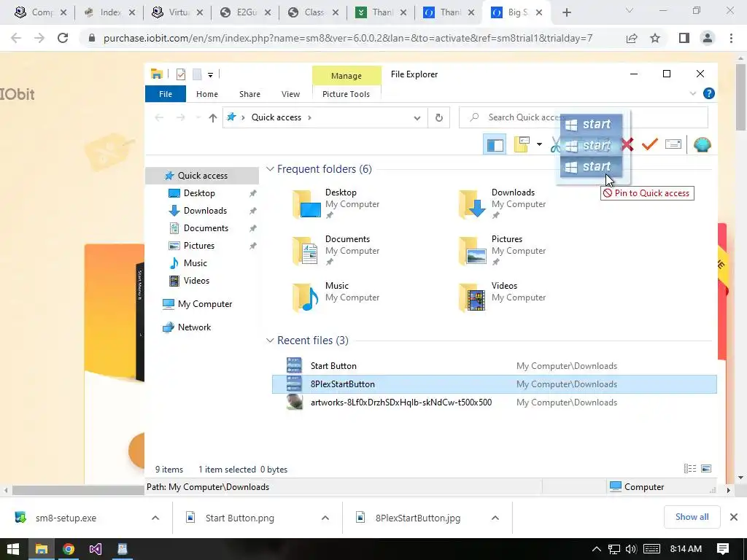The image size is (747, 560).
Task: Click the breadcrumb chevron after Quick access
Action: coord(309,117)
